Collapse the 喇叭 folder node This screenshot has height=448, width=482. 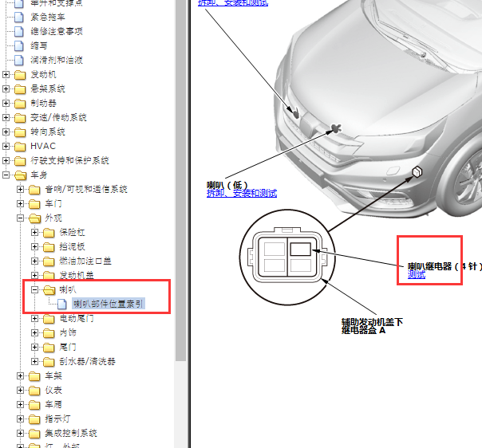tap(35, 289)
